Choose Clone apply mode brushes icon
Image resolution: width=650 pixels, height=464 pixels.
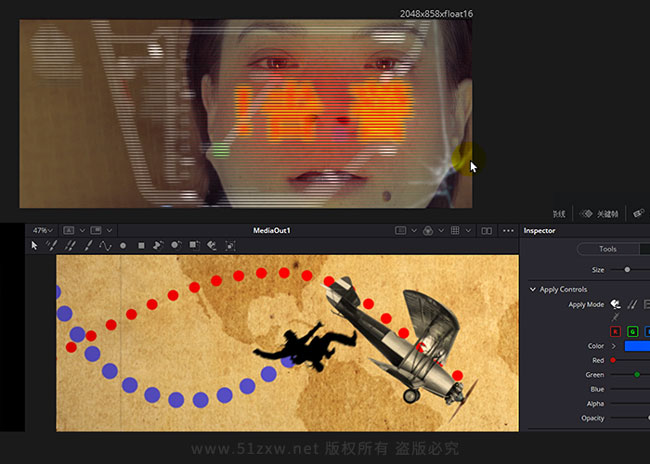coord(632,304)
